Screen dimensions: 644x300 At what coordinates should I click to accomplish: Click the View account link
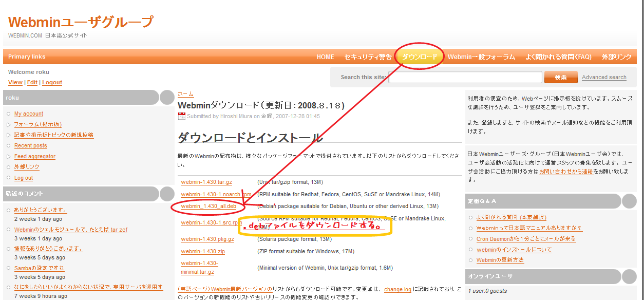point(15,82)
